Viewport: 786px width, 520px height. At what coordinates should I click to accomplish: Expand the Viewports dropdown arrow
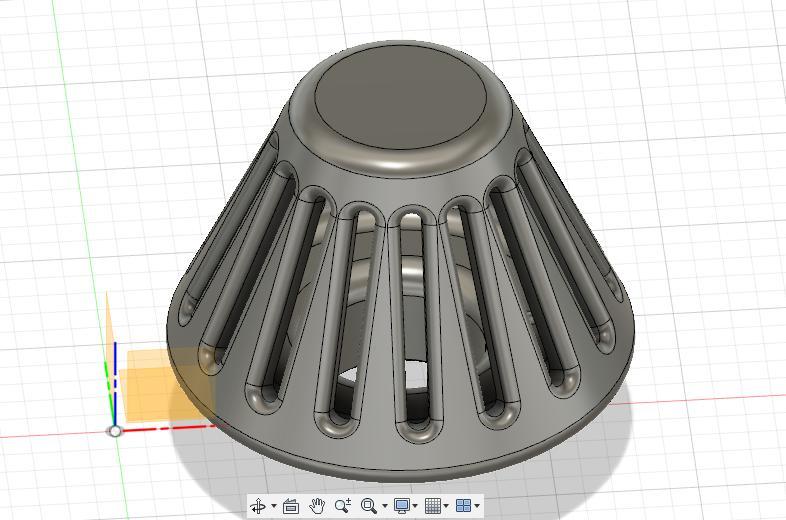pyautogui.click(x=477, y=506)
